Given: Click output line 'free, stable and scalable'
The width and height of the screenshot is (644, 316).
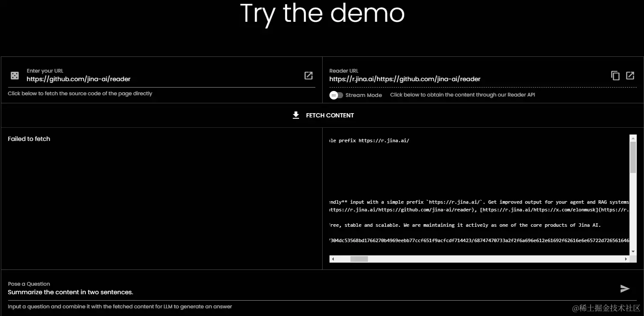Looking at the screenshot, I should pos(465,225).
